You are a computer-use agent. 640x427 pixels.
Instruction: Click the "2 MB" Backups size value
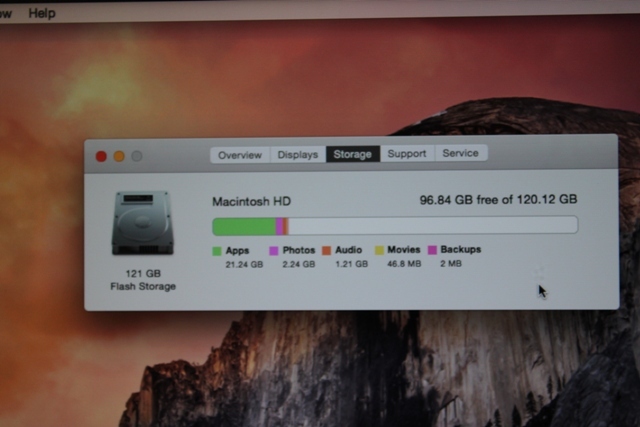click(451, 264)
